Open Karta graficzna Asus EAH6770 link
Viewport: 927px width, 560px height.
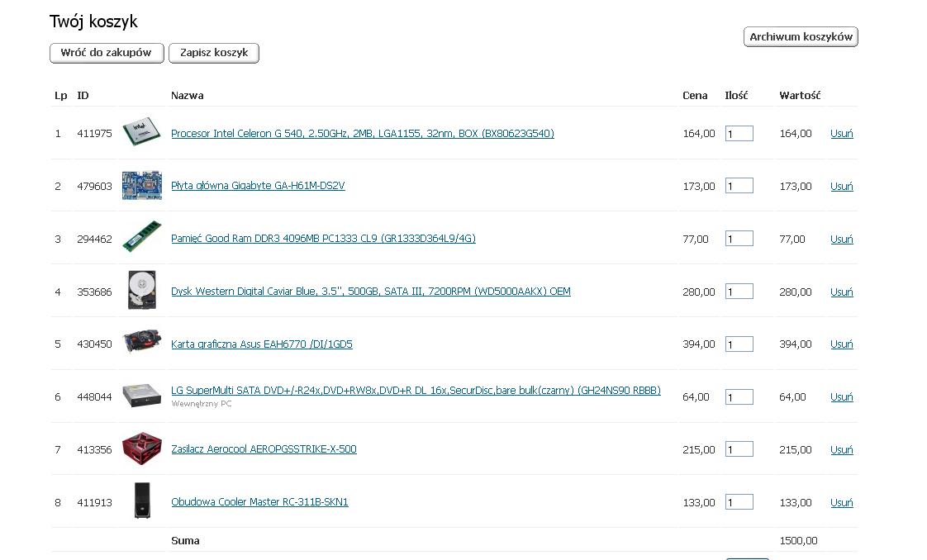pos(262,344)
